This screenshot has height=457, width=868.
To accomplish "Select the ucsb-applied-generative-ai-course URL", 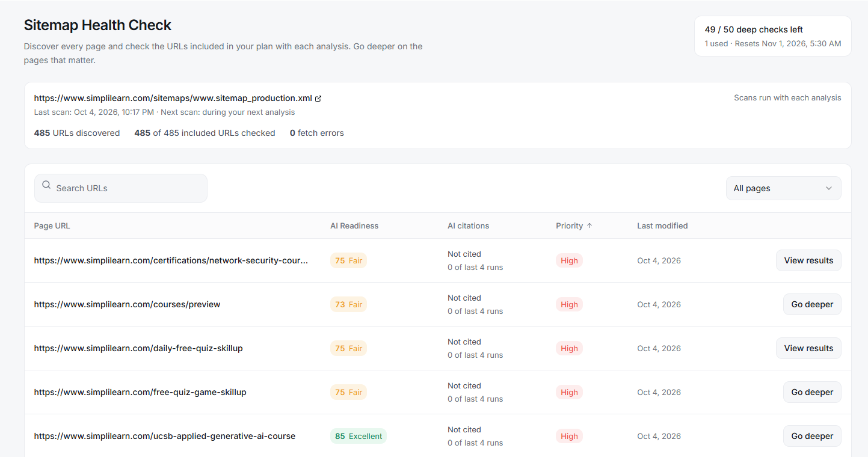I will click(x=165, y=436).
